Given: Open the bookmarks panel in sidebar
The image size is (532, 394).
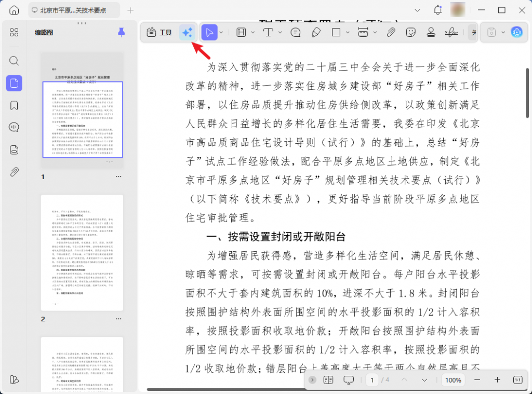Looking at the screenshot, I should [14, 105].
